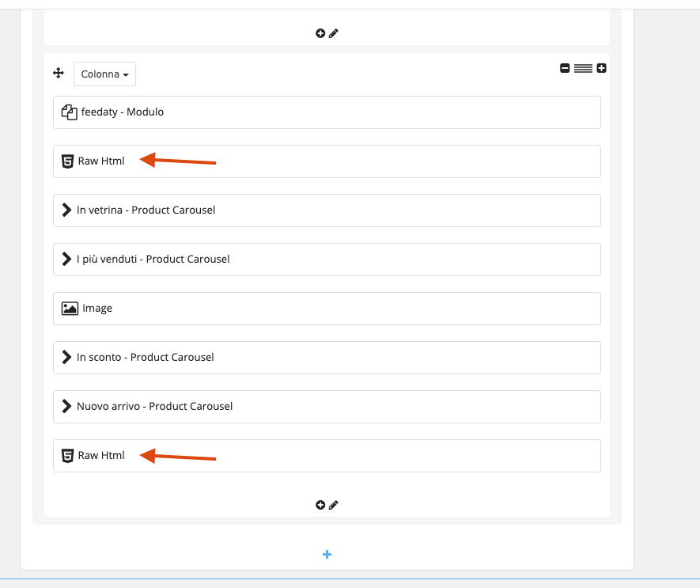Click the plus icon in column header
The width and height of the screenshot is (700, 588).
pyautogui.click(x=602, y=69)
